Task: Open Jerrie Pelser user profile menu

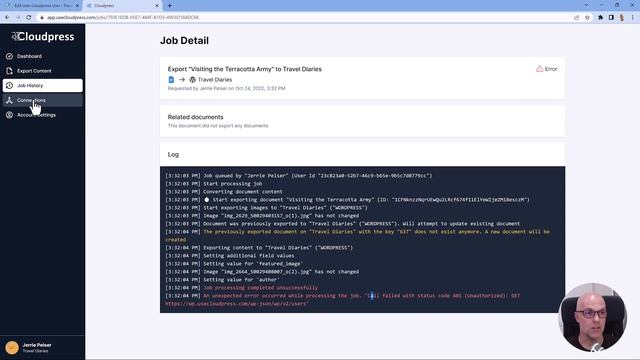Action: coord(42,347)
